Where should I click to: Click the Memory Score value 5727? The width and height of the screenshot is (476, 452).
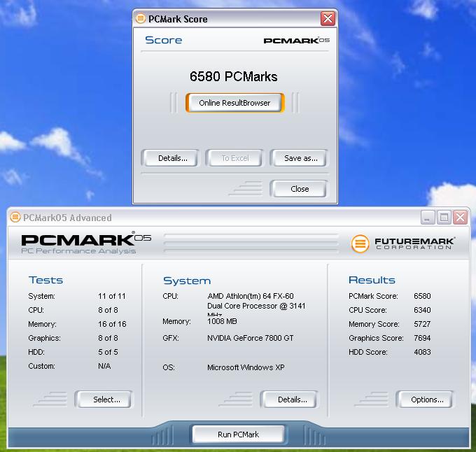pos(422,324)
